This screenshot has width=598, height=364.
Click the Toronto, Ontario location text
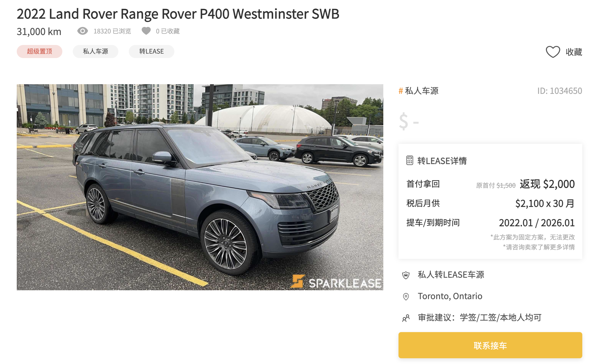pos(450,296)
